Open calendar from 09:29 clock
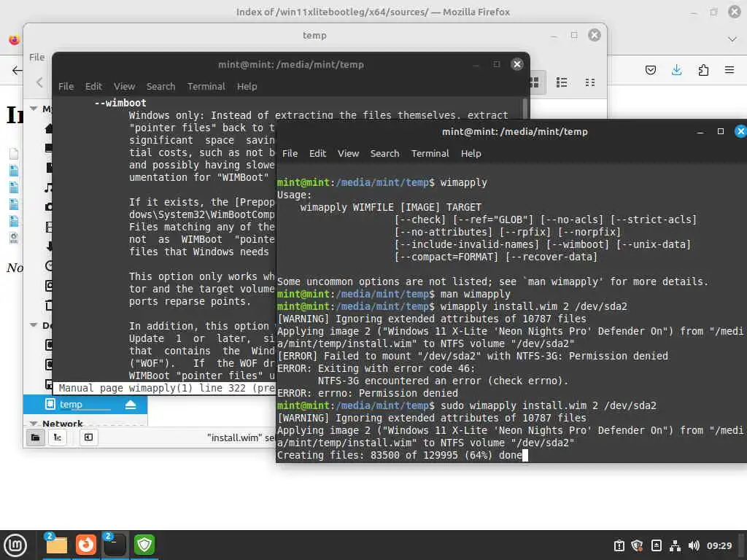The image size is (747, 560). 719,545
